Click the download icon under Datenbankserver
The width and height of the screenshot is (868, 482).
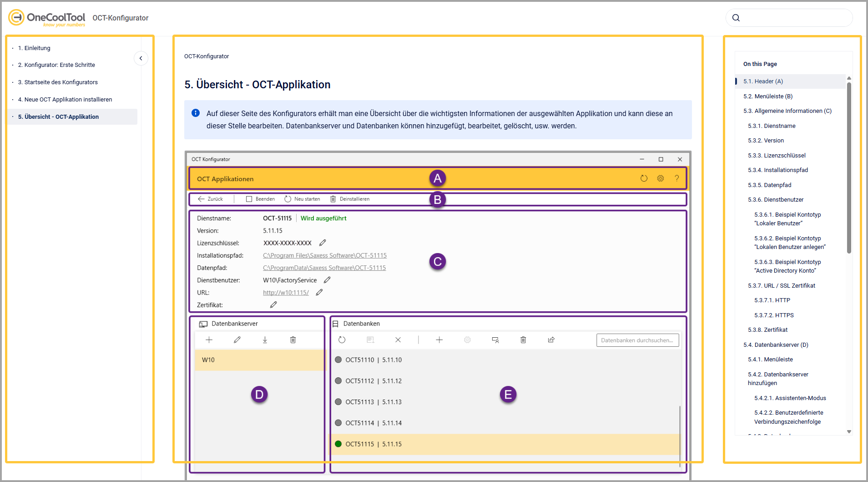tap(265, 340)
